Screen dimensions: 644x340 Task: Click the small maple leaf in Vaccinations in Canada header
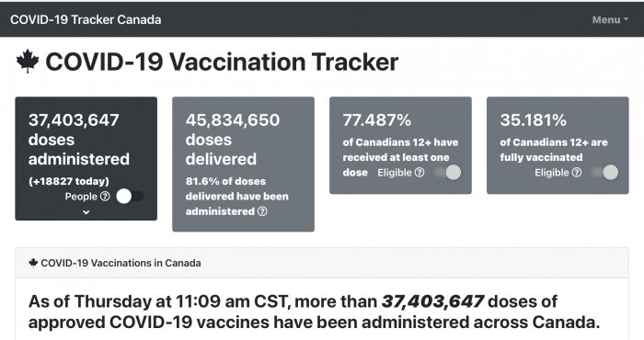pos(33,263)
